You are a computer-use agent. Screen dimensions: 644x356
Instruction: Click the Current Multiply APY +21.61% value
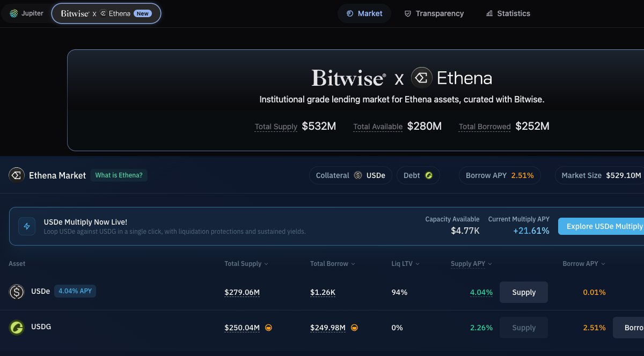(x=530, y=231)
